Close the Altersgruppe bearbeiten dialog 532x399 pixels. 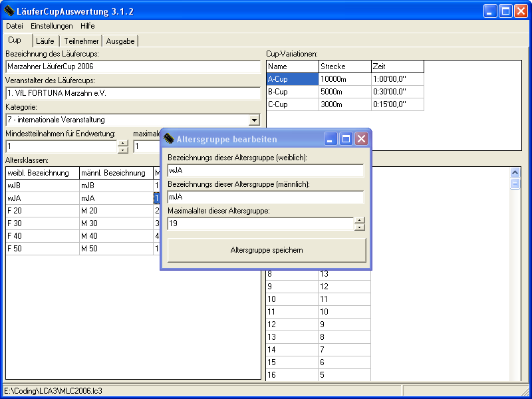point(361,139)
